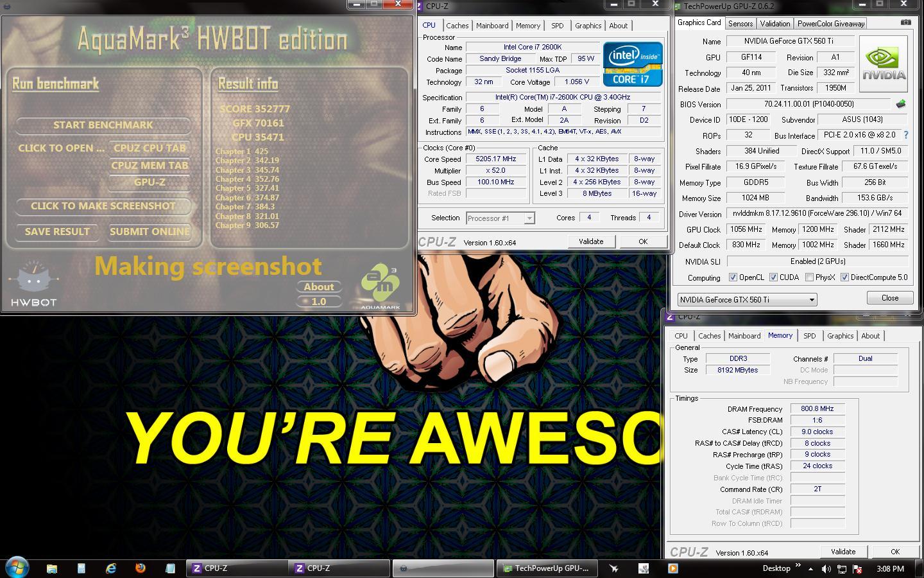Screen dimensions: 924x578
Task: Switch to the TechPowerUp GPU-Z taskbar button
Action: coord(547,568)
